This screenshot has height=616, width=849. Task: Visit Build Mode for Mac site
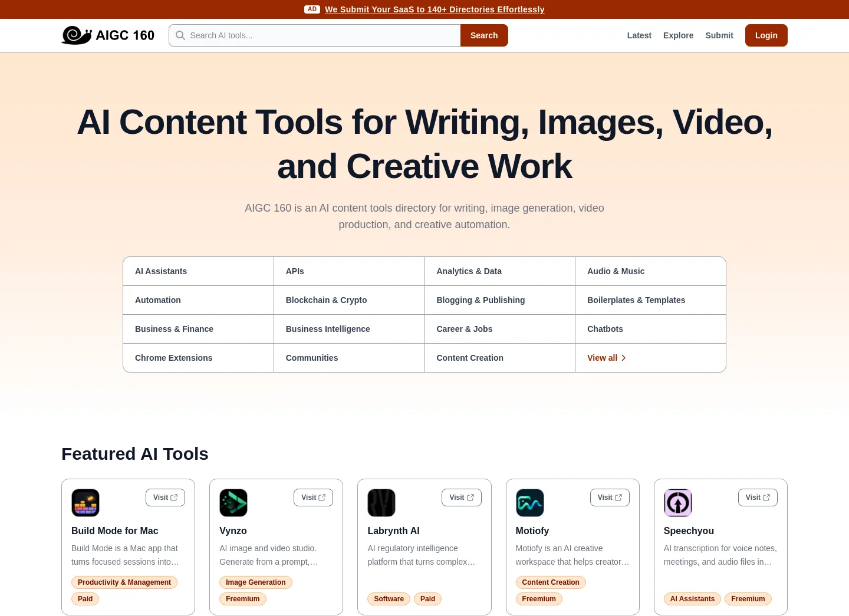165,498
